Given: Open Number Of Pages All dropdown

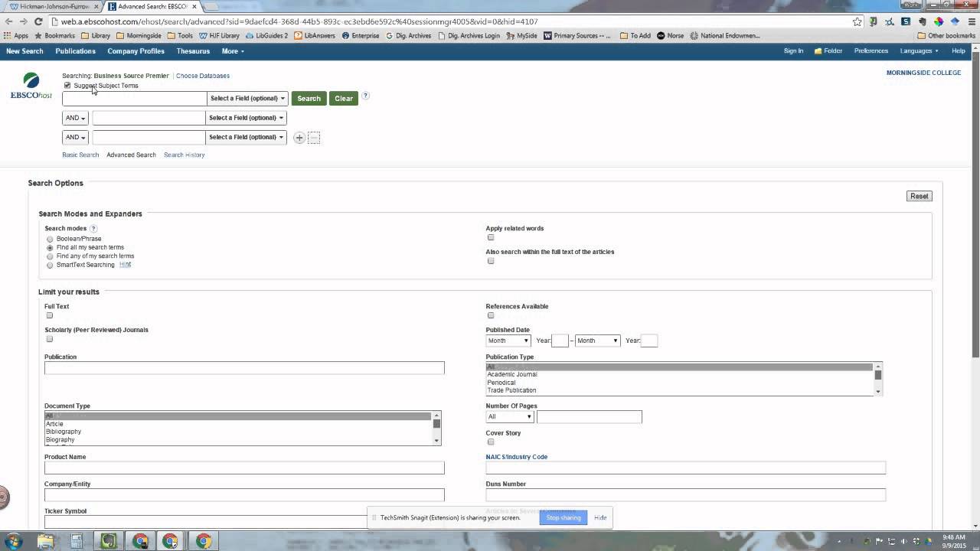Looking at the screenshot, I should tap(510, 416).
